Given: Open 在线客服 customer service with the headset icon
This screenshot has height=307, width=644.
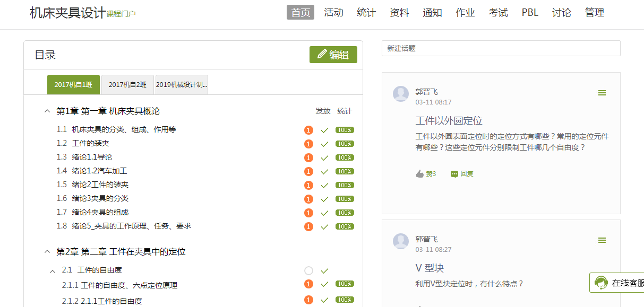Looking at the screenshot, I should coord(600,283).
